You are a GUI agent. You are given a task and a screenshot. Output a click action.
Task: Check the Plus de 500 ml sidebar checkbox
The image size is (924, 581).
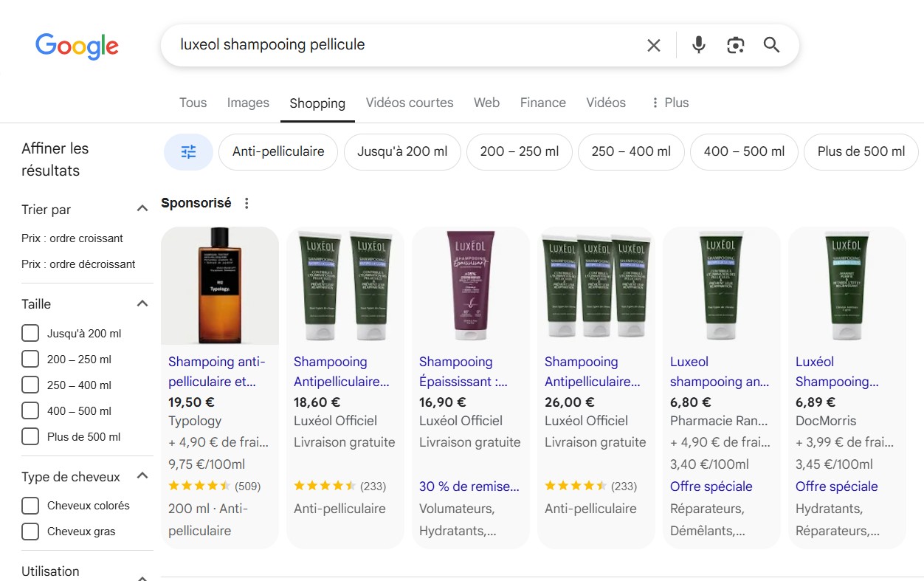click(30, 436)
